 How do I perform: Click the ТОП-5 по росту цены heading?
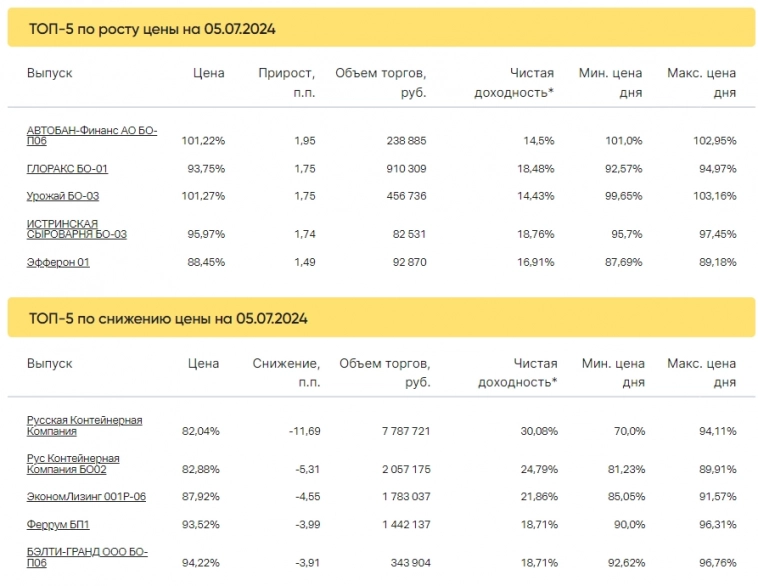point(152,29)
